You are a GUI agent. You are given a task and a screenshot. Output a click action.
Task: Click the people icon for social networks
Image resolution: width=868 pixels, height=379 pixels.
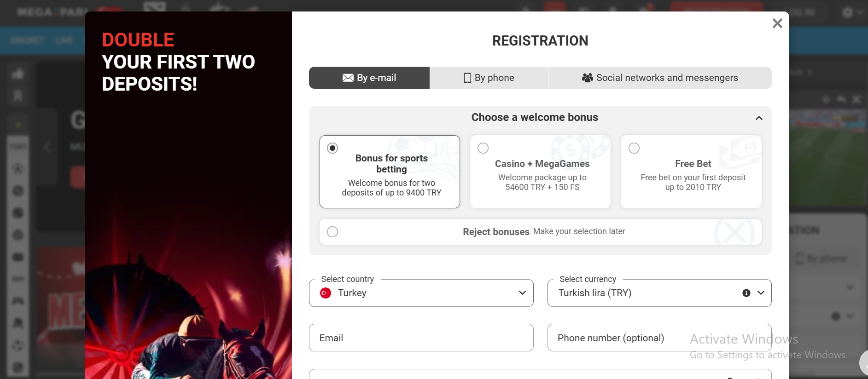pos(587,78)
